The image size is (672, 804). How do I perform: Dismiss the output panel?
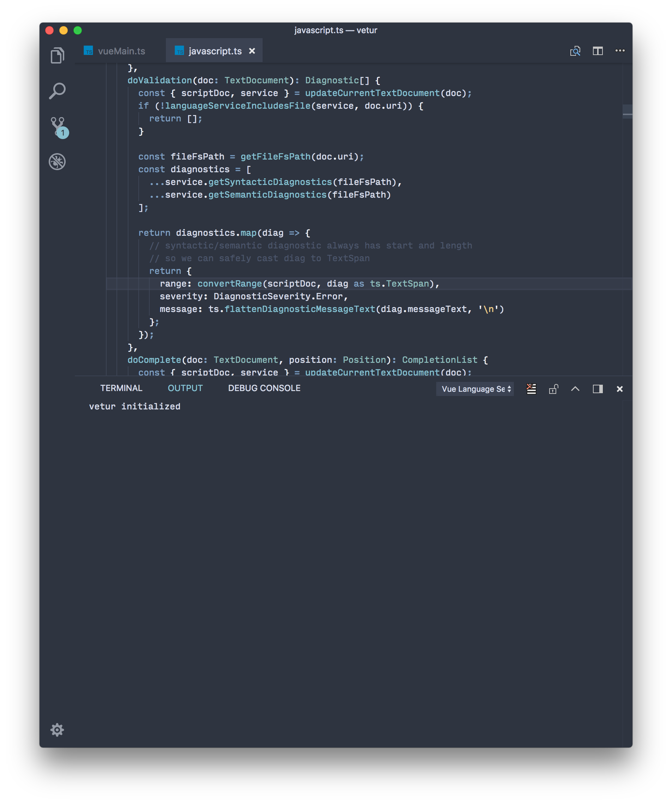pos(619,389)
